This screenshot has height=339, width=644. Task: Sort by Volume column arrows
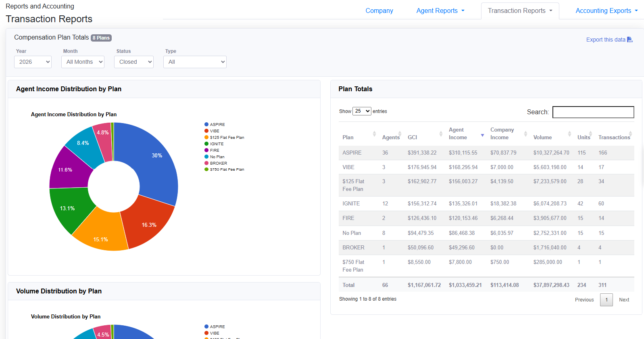(x=569, y=134)
